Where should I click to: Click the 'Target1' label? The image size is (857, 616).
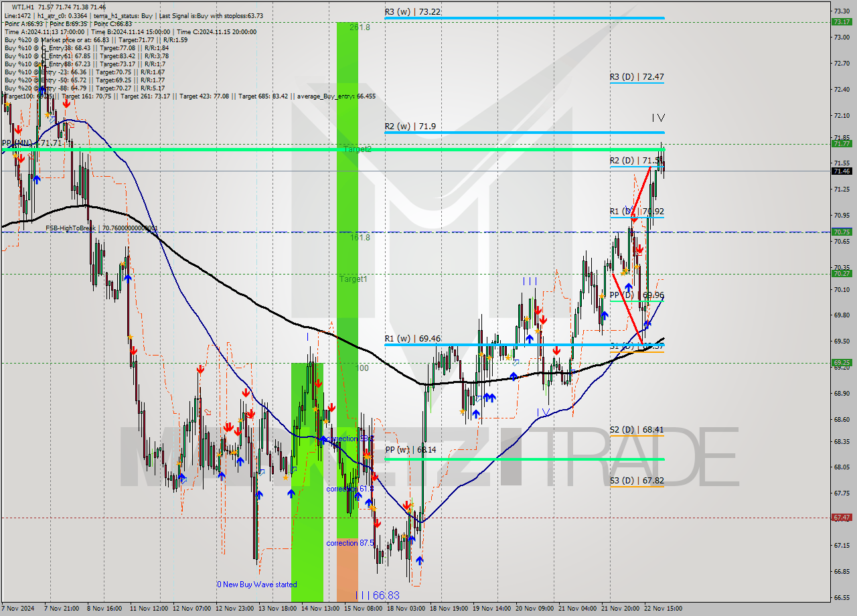point(352,279)
